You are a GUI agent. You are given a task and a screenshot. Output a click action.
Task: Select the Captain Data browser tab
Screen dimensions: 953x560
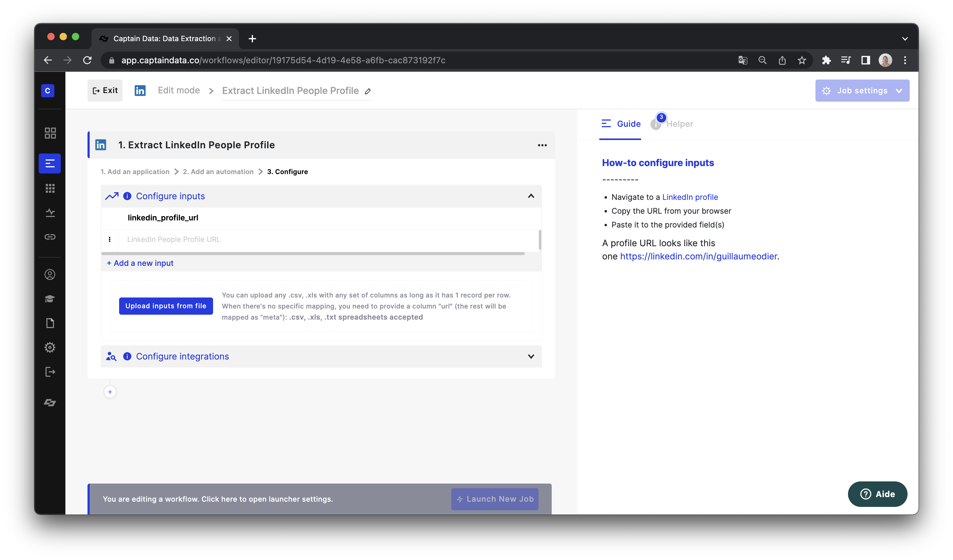[x=165, y=39]
